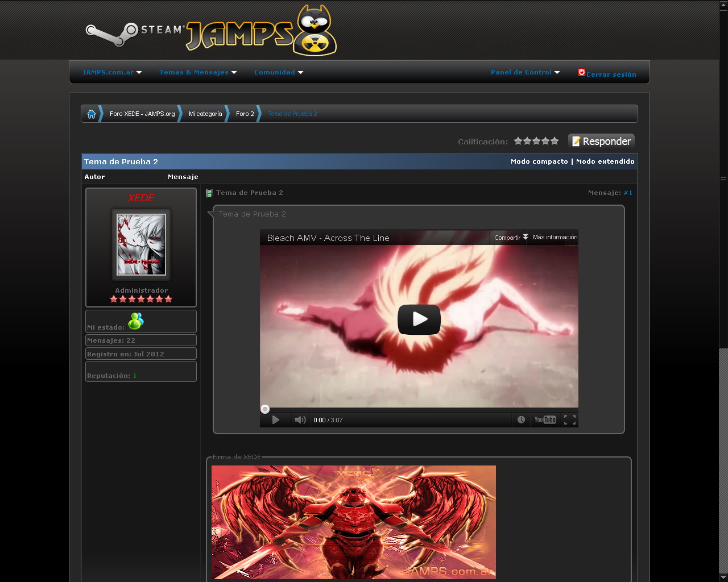The height and width of the screenshot is (582, 728).
Task: Open the video on YouTube via logo
Action: point(545,420)
